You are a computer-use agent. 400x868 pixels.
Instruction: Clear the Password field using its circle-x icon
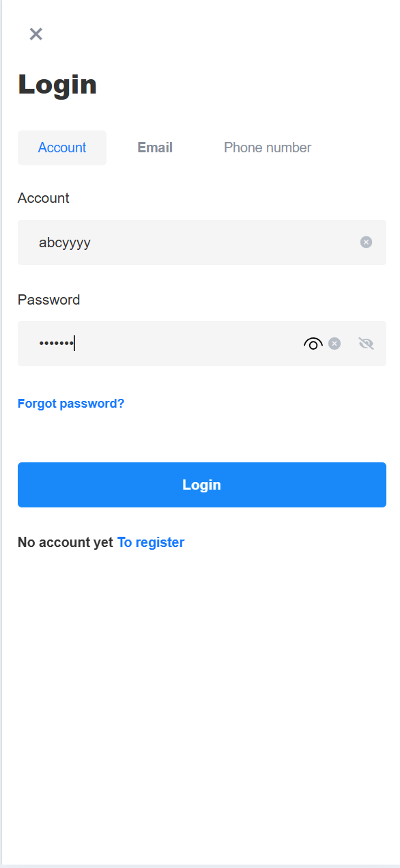(x=334, y=344)
